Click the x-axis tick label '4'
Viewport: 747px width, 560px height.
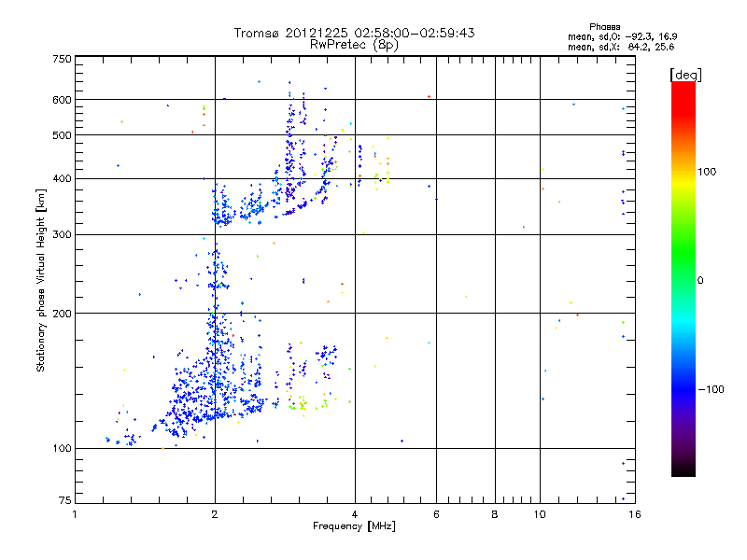(355, 514)
